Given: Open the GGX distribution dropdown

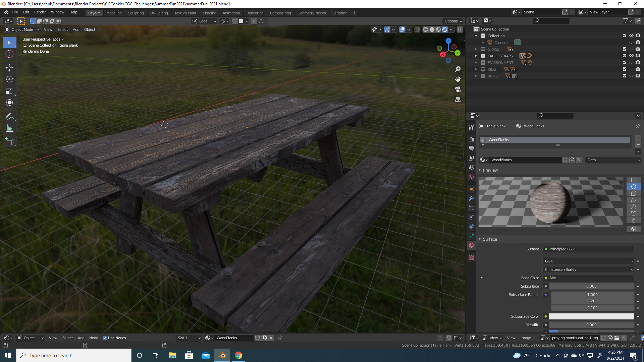Looking at the screenshot, I should coord(589,261).
